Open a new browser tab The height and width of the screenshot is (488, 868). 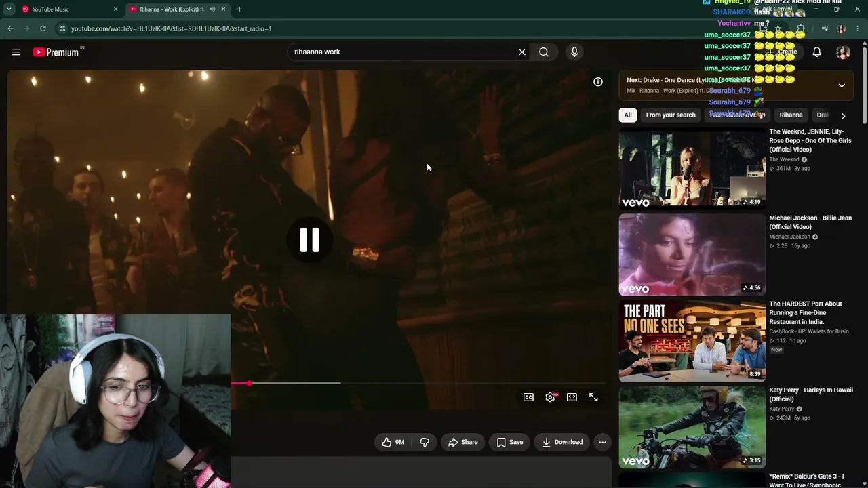coord(239,9)
